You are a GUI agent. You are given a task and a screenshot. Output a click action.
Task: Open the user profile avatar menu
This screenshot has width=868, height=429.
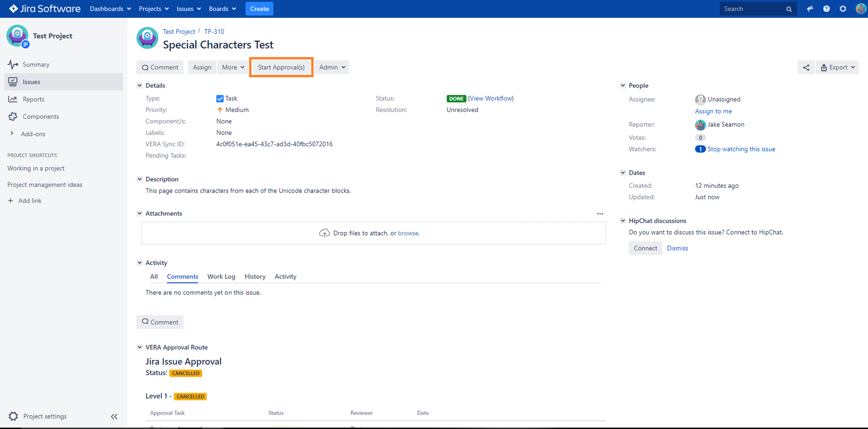click(860, 9)
